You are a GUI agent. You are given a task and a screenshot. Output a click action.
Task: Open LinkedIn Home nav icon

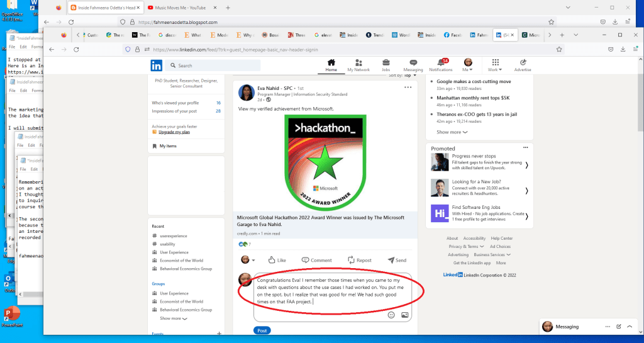[331, 65]
